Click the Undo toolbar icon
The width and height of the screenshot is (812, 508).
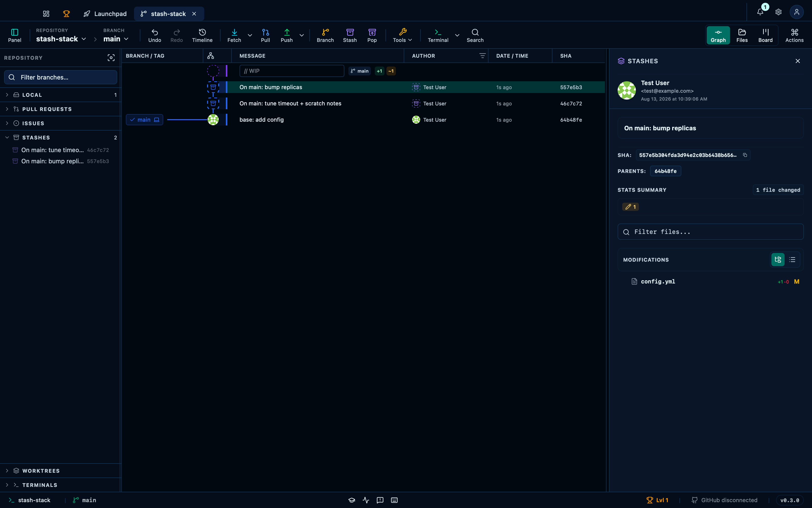pos(155,35)
